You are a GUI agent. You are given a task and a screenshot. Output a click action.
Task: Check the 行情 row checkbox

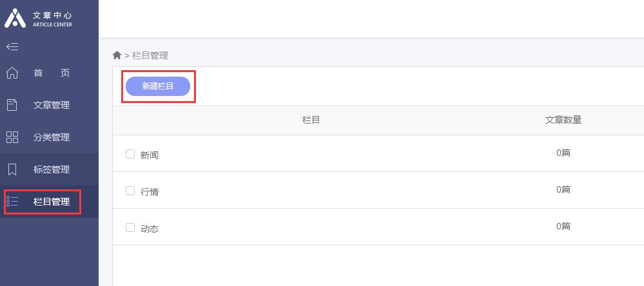point(130,191)
